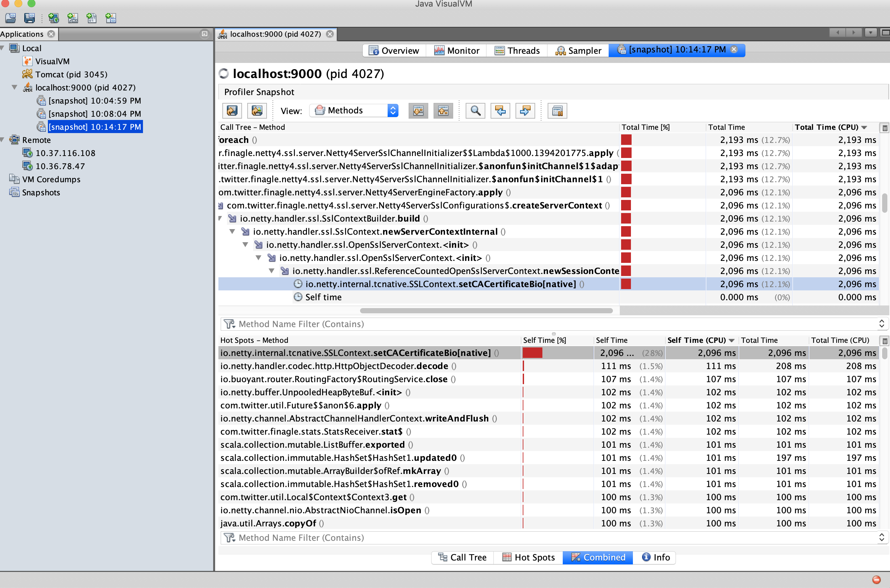This screenshot has width=890, height=588.
Task: Open the Methods view dropdown
Action: [393, 110]
